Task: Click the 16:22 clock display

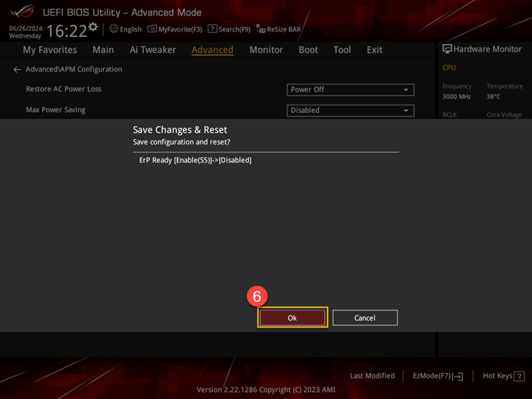Action: 67,32
